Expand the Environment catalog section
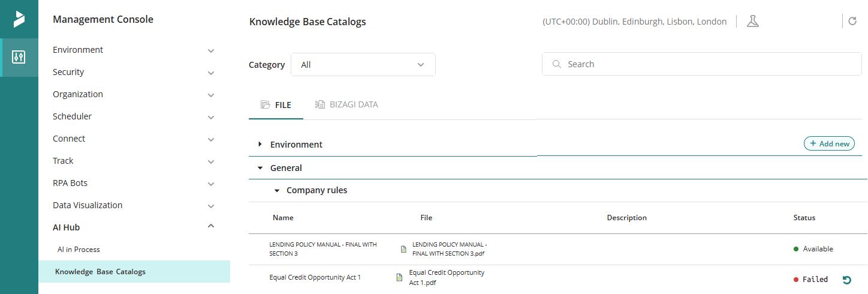 point(260,145)
